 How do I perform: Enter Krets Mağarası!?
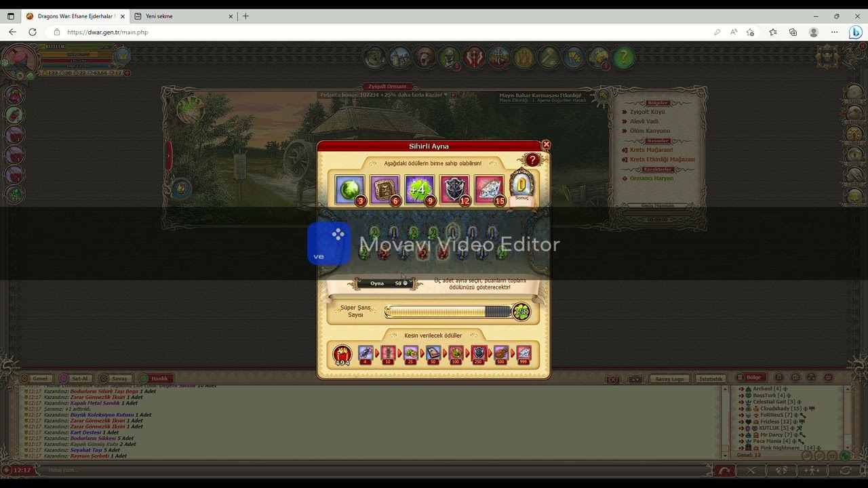coord(651,150)
